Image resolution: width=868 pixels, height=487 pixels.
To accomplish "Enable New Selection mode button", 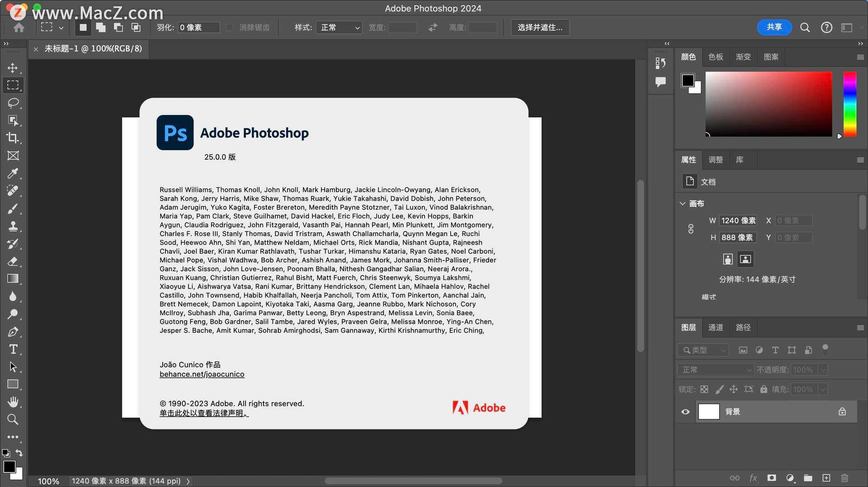I will pos(83,28).
